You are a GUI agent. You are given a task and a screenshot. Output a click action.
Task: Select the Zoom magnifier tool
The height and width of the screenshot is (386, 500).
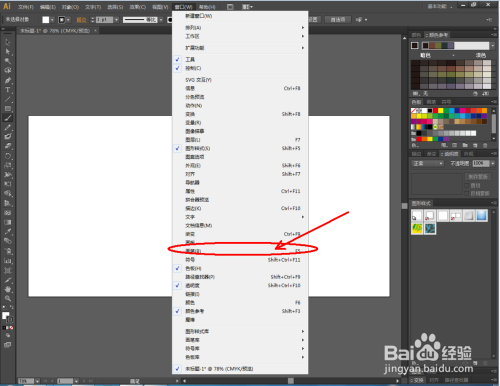click(8, 298)
